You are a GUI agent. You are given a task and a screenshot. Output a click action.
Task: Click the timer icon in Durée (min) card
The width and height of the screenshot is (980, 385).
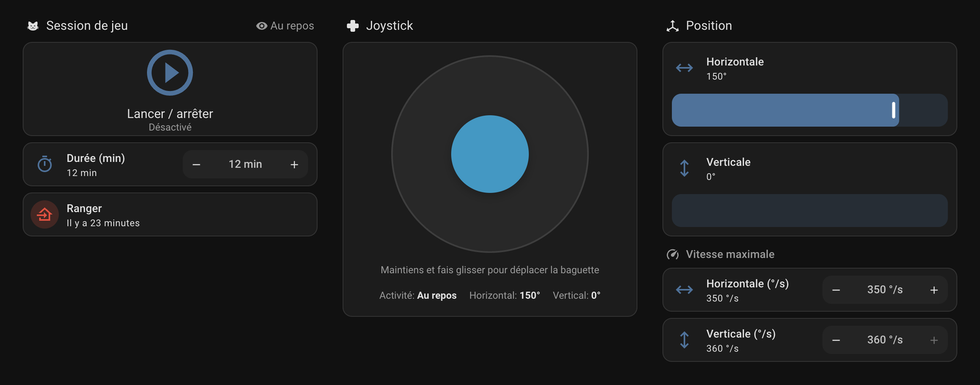tap(45, 164)
